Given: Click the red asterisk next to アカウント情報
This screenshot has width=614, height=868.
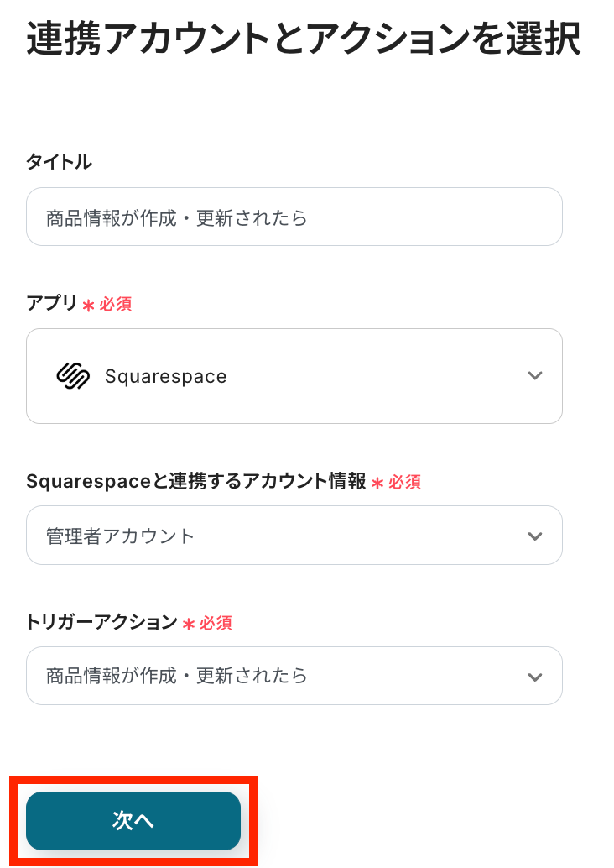Looking at the screenshot, I should (377, 483).
